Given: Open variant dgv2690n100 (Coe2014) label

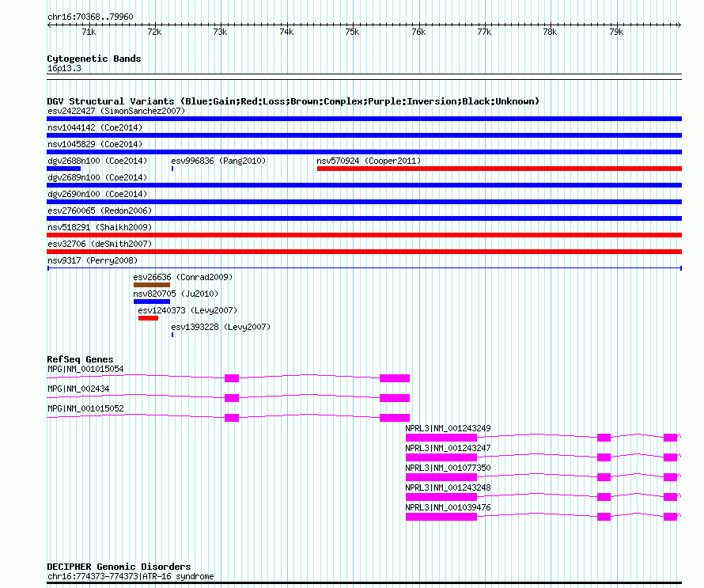Looking at the screenshot, I should click(x=97, y=194).
